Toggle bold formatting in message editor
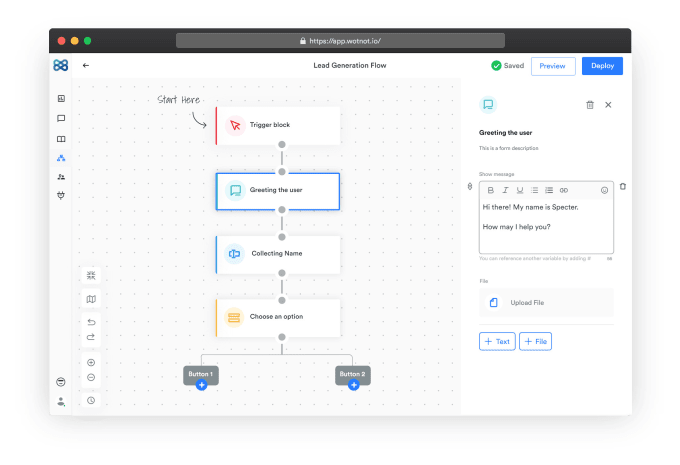Image resolution: width=680 pixels, height=465 pixels. tap(490, 190)
